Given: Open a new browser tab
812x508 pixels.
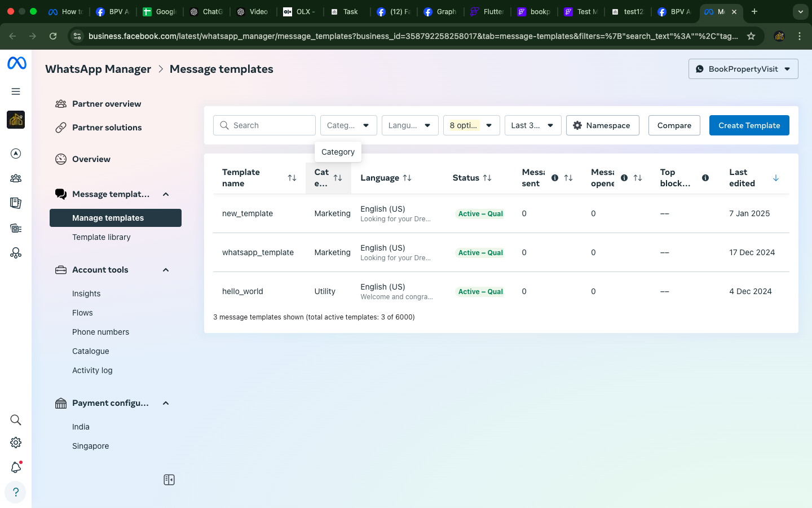Looking at the screenshot, I should [754, 11].
